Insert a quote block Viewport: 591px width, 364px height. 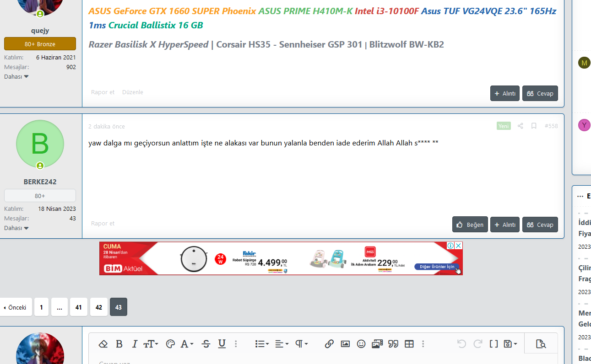(393, 344)
